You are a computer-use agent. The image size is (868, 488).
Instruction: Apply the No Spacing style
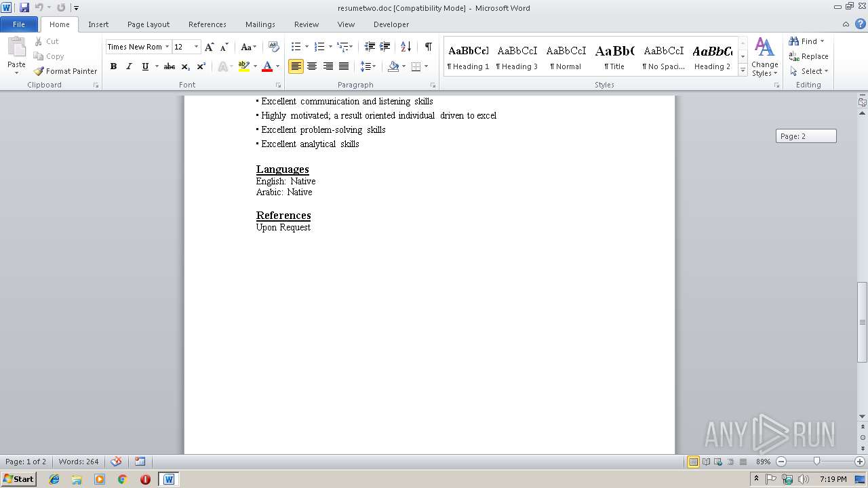pos(663,57)
